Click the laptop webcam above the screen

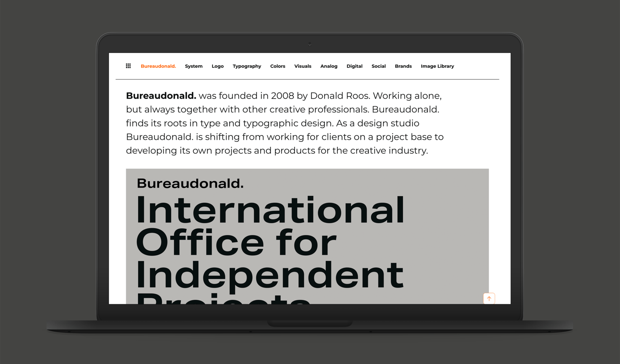(x=310, y=44)
